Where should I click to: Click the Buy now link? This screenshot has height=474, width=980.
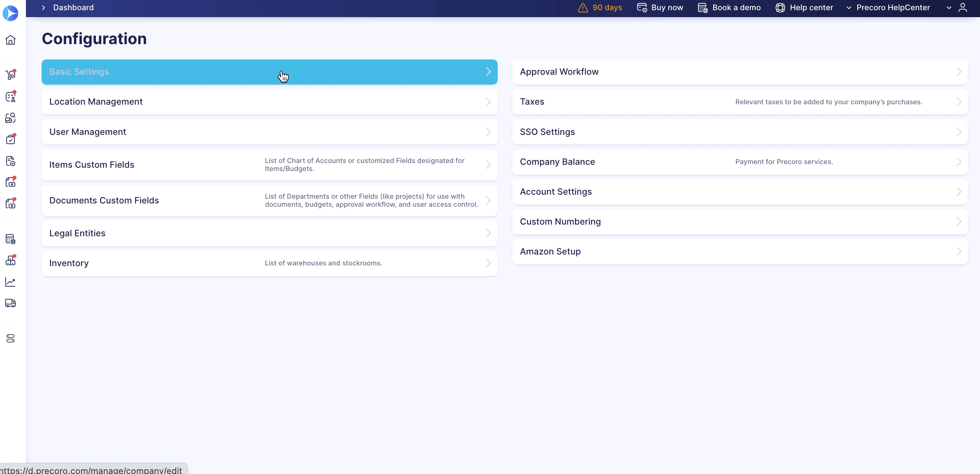(x=667, y=8)
